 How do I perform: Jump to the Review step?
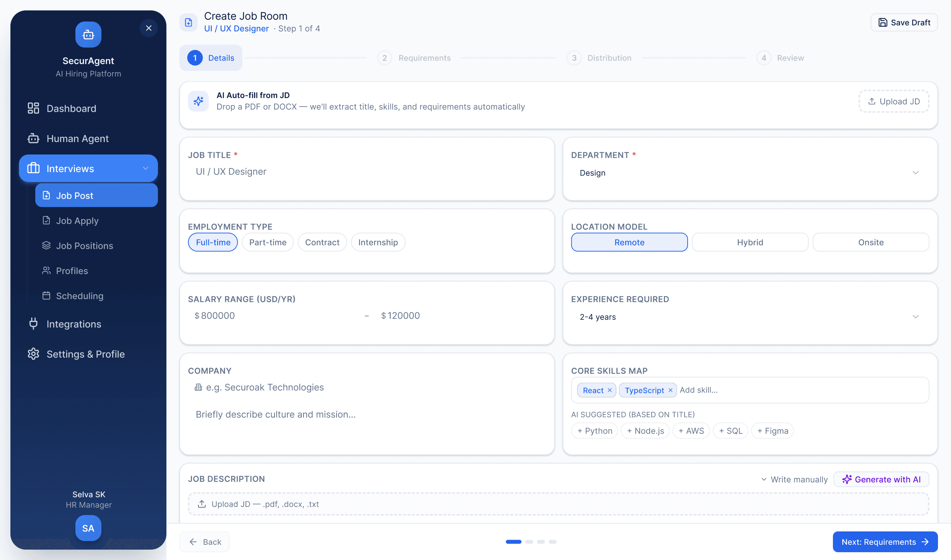[x=780, y=58]
